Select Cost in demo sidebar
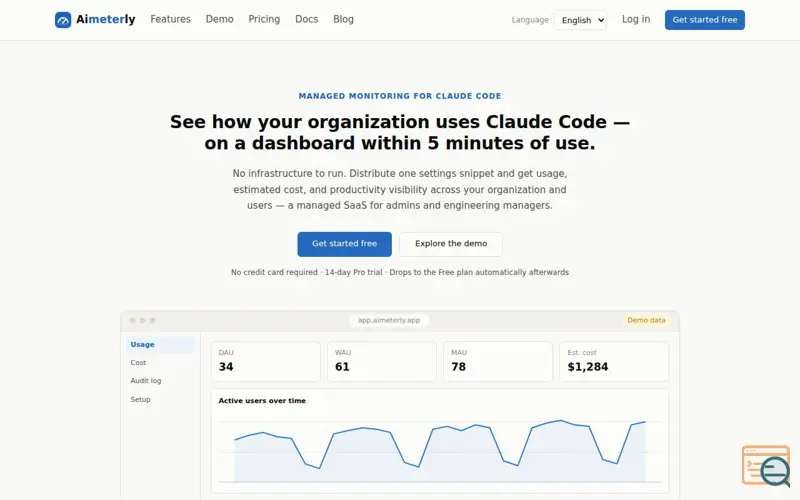 138,363
